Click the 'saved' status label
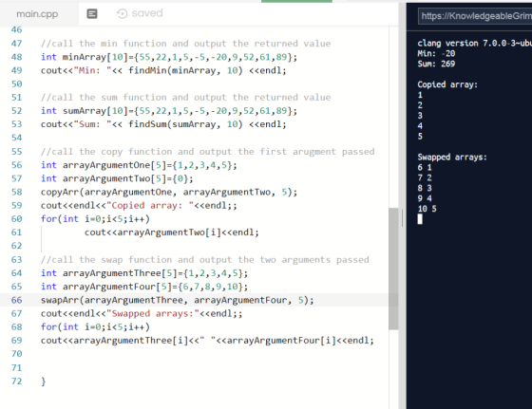 pos(147,13)
